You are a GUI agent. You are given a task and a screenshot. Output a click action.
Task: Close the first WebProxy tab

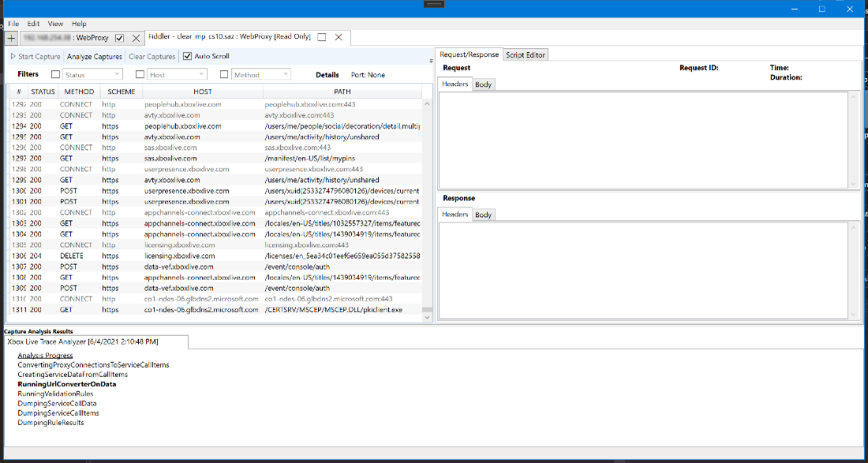pos(136,38)
